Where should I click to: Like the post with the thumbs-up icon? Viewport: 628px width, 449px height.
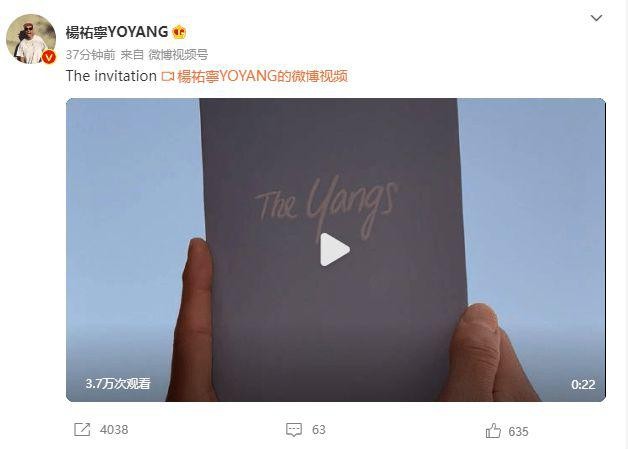pyautogui.click(x=493, y=431)
